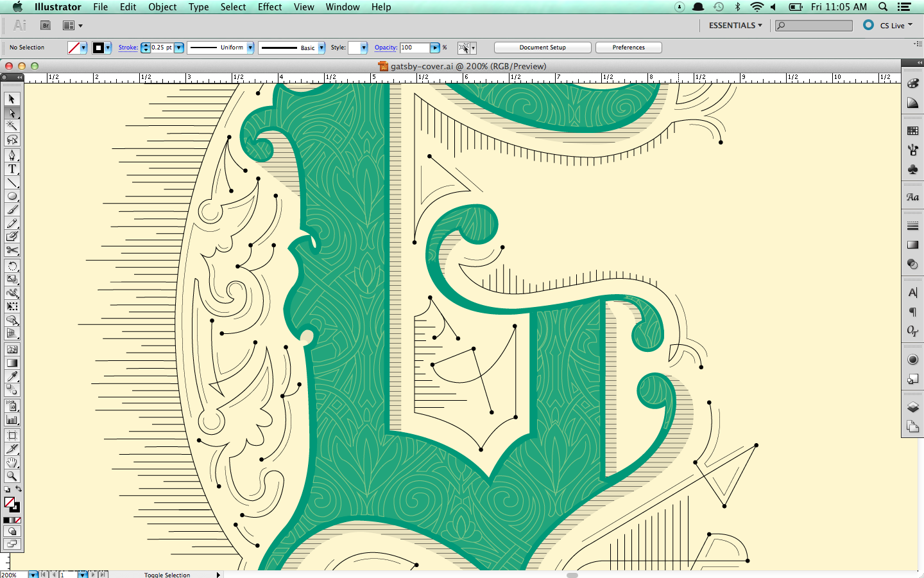
Task: Collapse the toolbox with double-arrow toggle
Action: pyautogui.click(x=19, y=77)
